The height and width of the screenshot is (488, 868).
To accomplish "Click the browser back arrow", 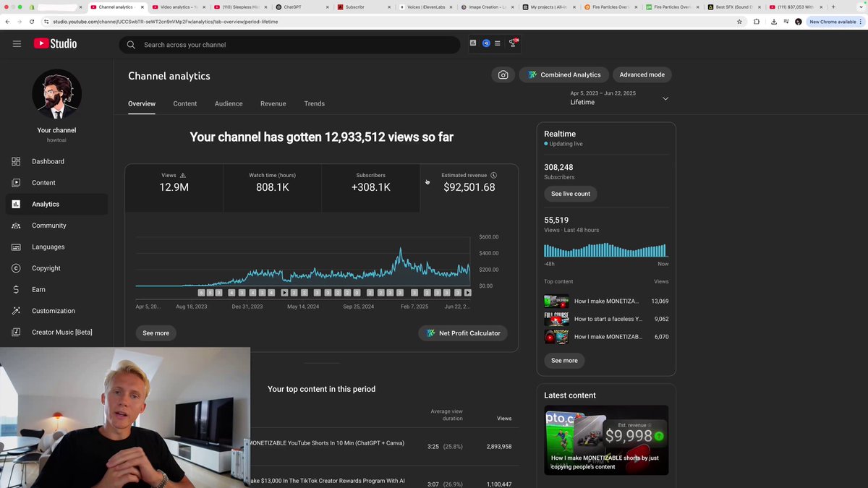I will point(7,22).
